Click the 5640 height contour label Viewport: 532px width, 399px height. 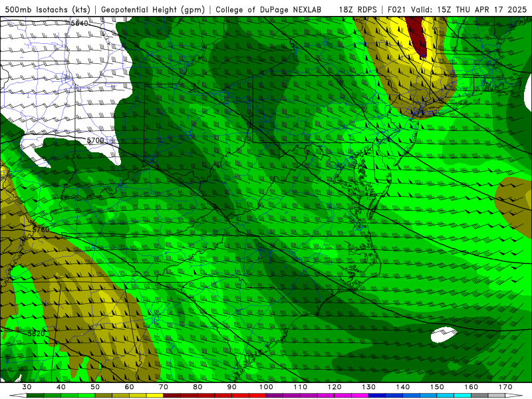pyautogui.click(x=79, y=23)
